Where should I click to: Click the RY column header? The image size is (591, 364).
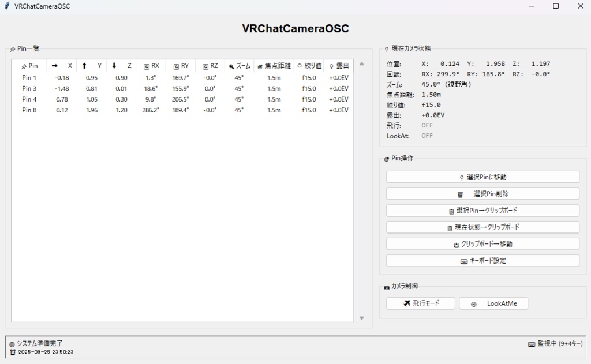181,66
